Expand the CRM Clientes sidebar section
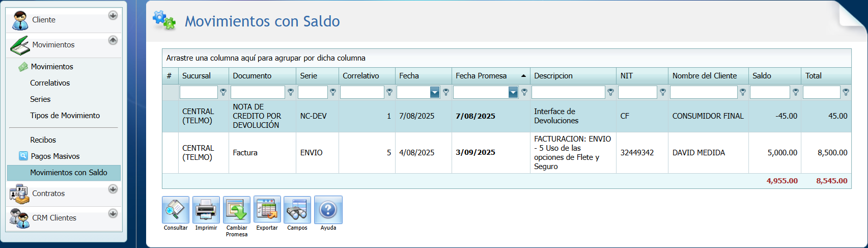This screenshot has width=868, height=248. pyautogui.click(x=113, y=213)
